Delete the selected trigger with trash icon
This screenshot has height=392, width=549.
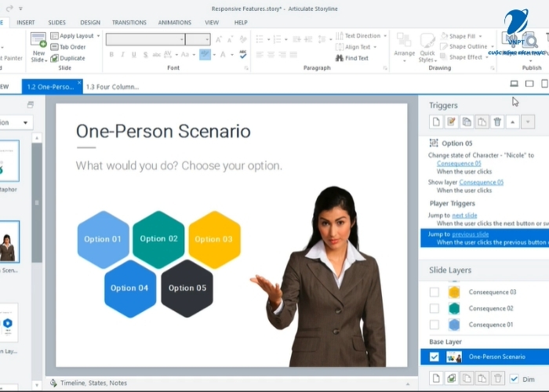(x=497, y=122)
